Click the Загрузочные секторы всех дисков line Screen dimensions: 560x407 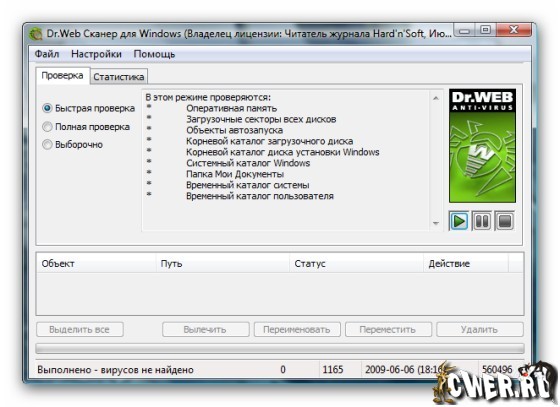tap(261, 119)
